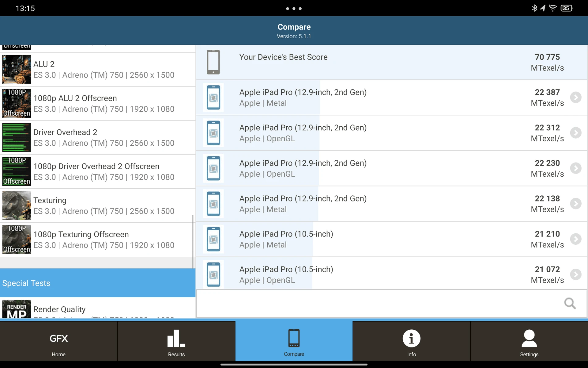Open details arrow for score 22 230
Image resolution: width=588 pixels, height=368 pixels.
[x=576, y=168]
